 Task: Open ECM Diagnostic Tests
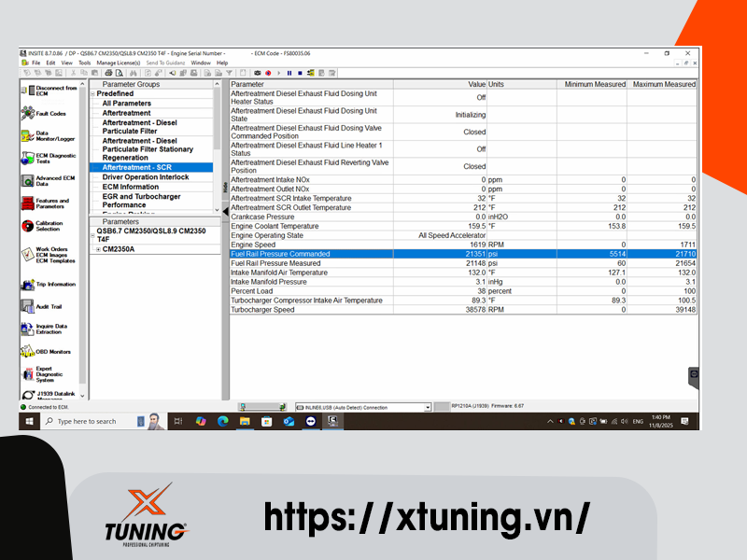pyautogui.click(x=28, y=159)
